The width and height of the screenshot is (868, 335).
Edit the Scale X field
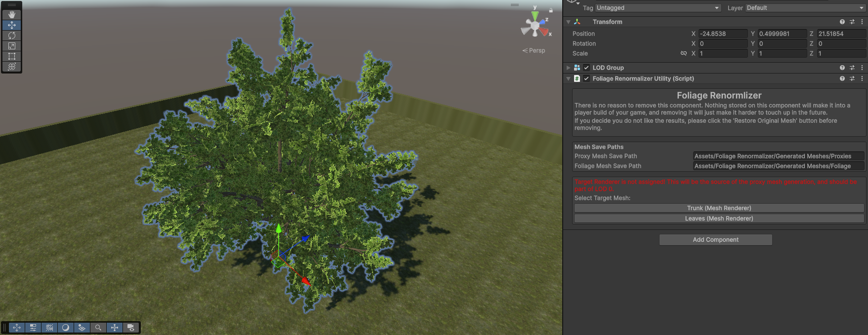click(723, 53)
